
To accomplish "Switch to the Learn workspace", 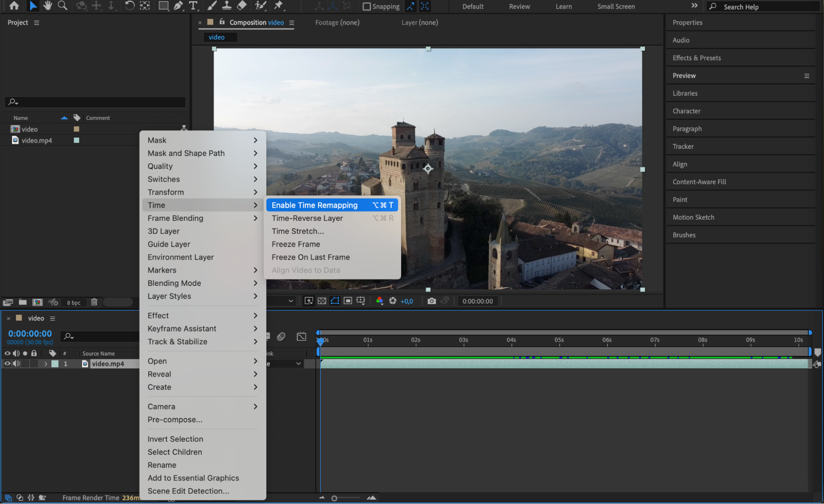I will click(563, 7).
